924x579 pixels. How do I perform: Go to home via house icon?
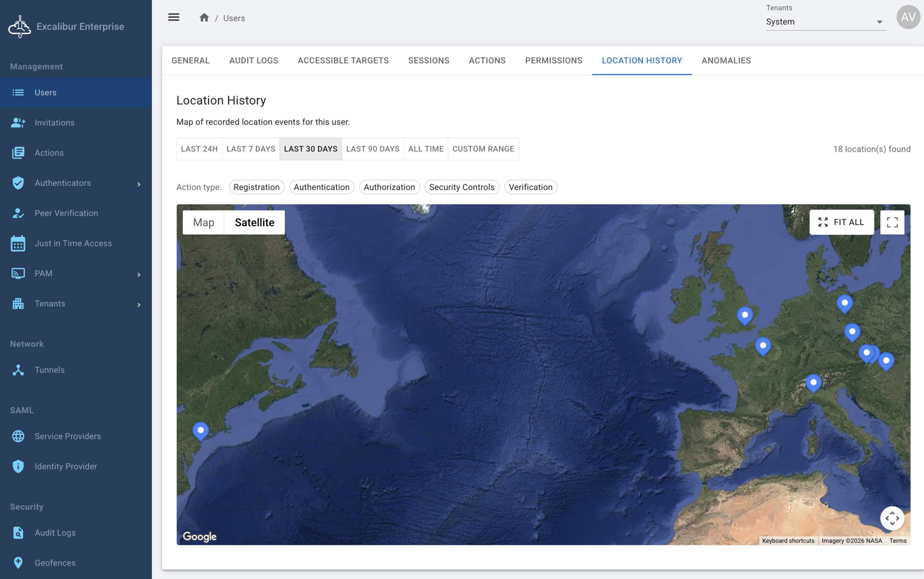tap(204, 18)
